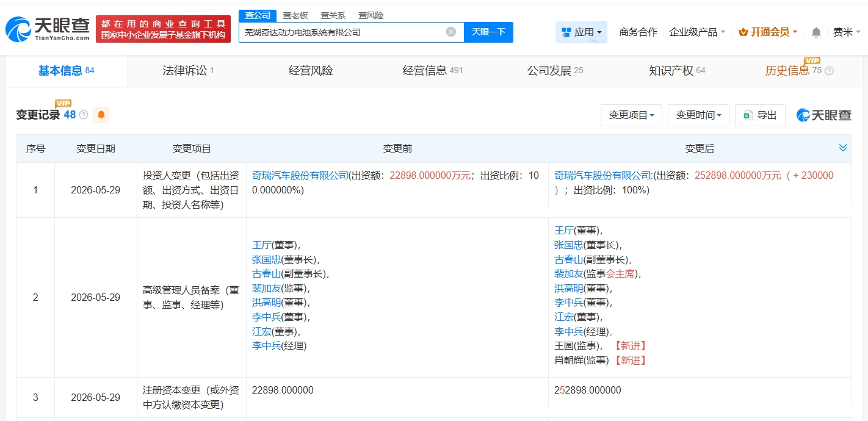Select the 历史信息 tab
The height and width of the screenshot is (421, 868).
pos(794,71)
